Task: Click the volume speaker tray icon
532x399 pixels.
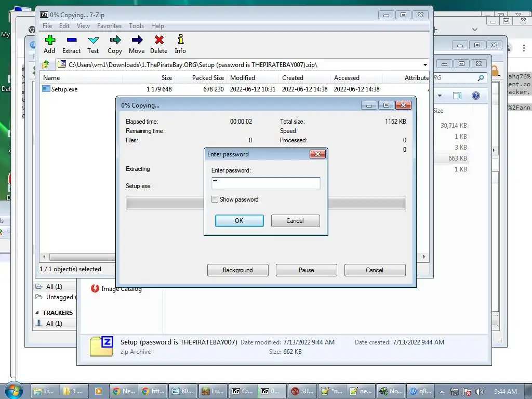Action: (480, 392)
